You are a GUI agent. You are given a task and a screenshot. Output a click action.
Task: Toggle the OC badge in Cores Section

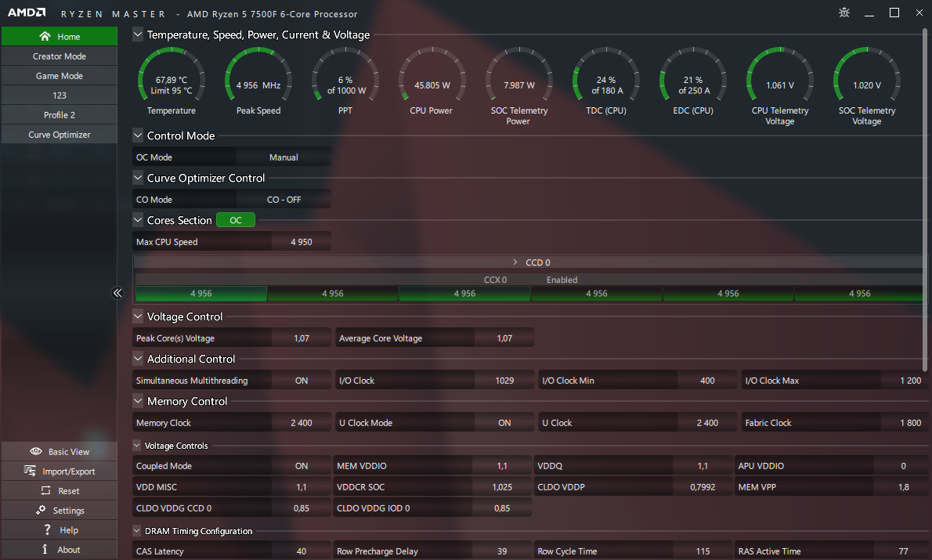click(236, 220)
